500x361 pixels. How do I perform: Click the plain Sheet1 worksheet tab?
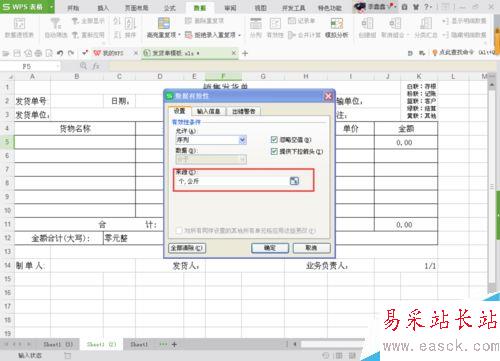pos(139,344)
